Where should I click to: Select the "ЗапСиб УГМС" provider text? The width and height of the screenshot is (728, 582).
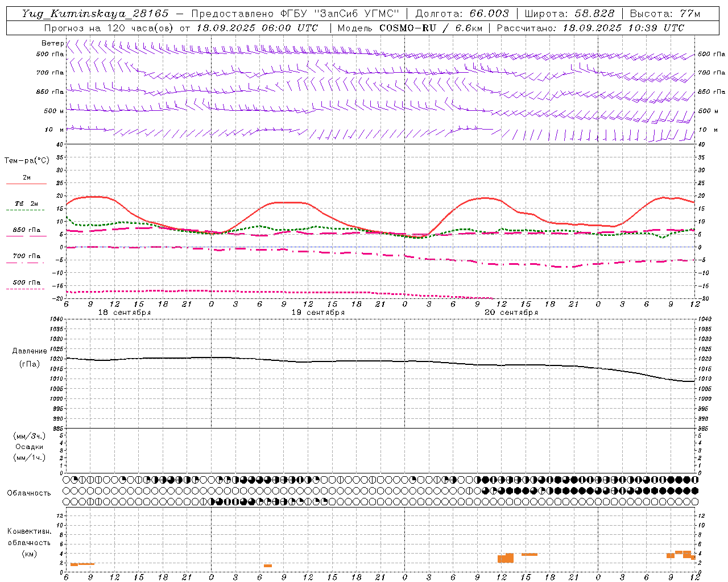pyautogui.click(x=357, y=14)
